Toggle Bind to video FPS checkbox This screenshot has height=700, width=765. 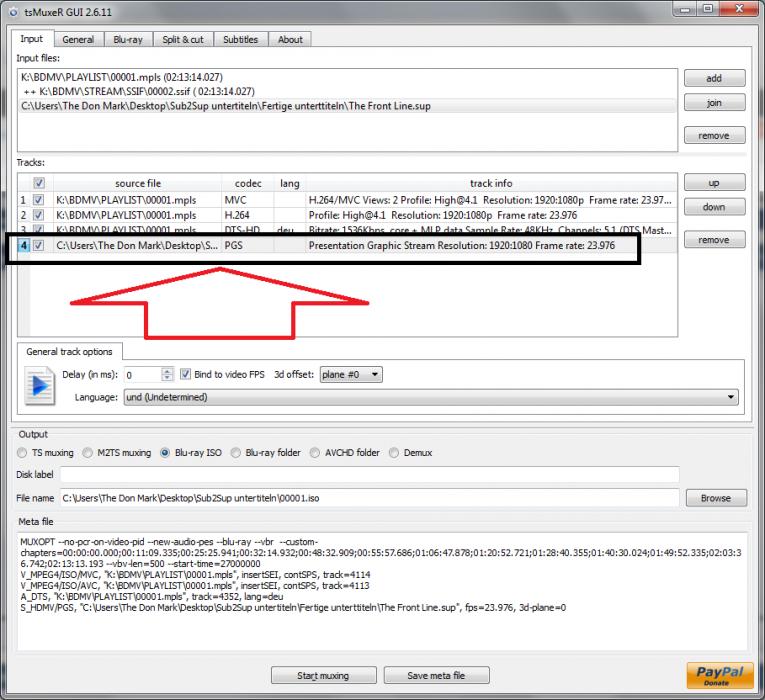point(185,374)
